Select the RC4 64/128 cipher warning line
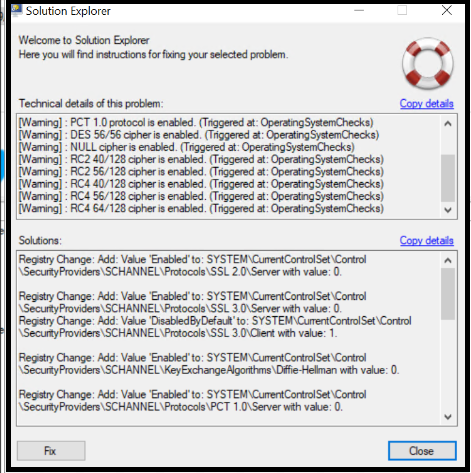Image resolution: width=471 pixels, height=473 pixels. click(x=201, y=208)
